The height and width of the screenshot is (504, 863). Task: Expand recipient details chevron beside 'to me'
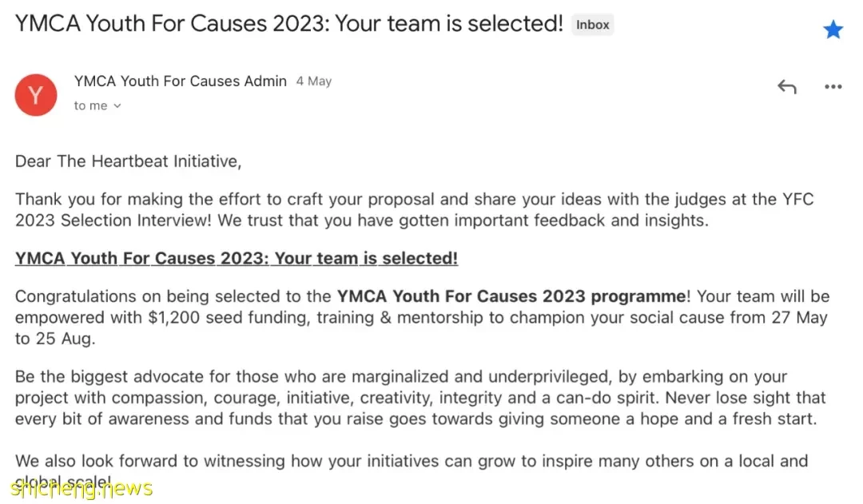(x=117, y=105)
